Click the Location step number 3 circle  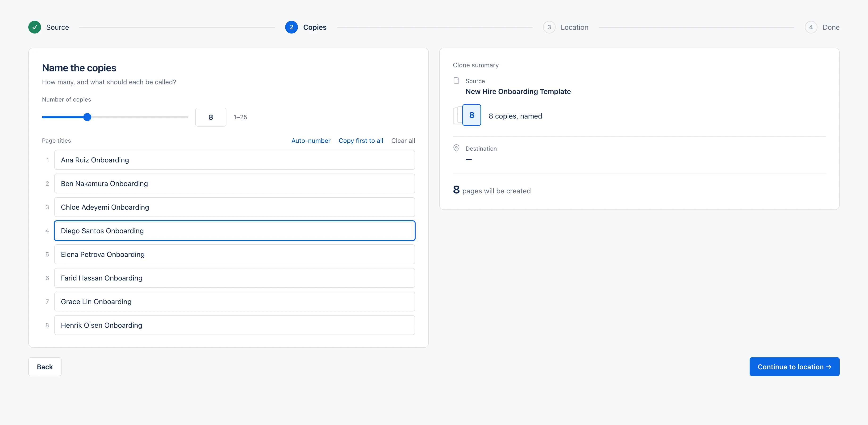[549, 27]
